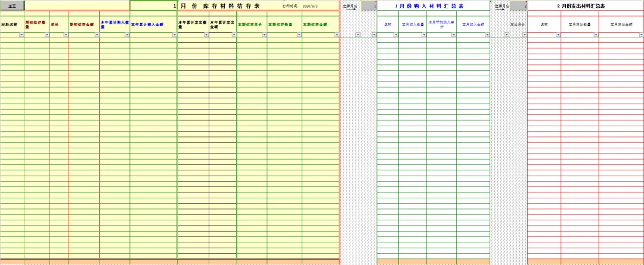Select the 本年累计发出数量 header cell
644x265 pixels.
pos(193,24)
